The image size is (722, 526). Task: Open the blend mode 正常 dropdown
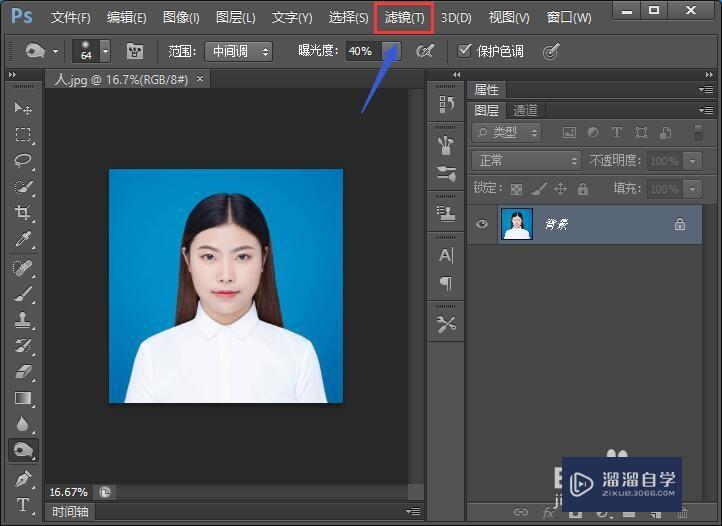click(x=526, y=161)
